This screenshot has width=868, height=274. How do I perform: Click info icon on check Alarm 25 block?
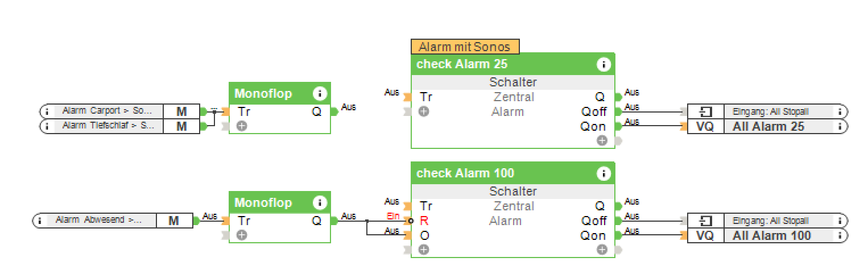603,64
